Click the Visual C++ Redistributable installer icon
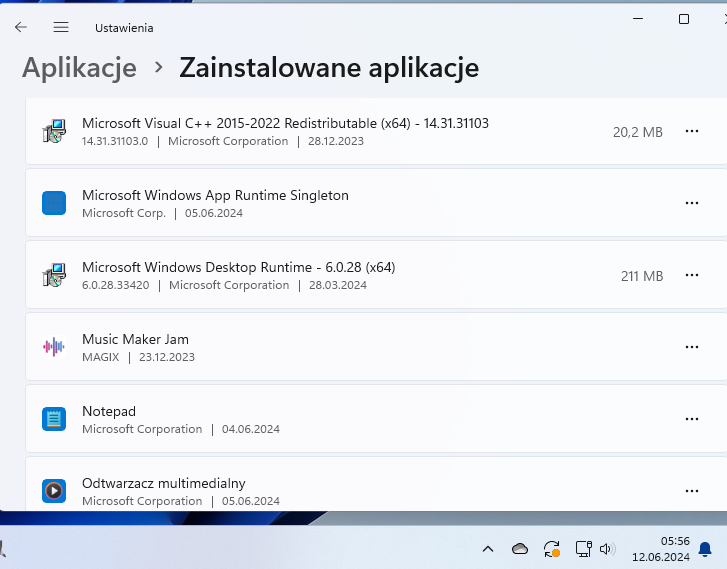727x569 pixels. 54,131
